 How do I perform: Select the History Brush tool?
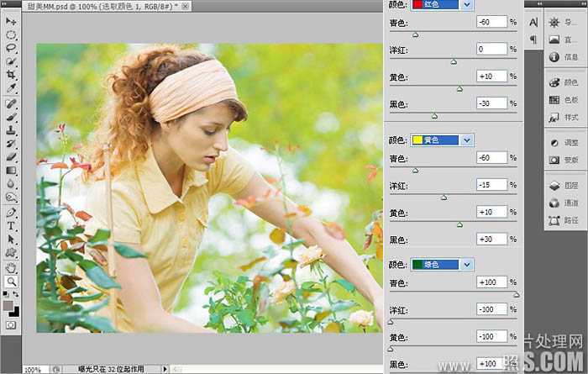coord(11,144)
